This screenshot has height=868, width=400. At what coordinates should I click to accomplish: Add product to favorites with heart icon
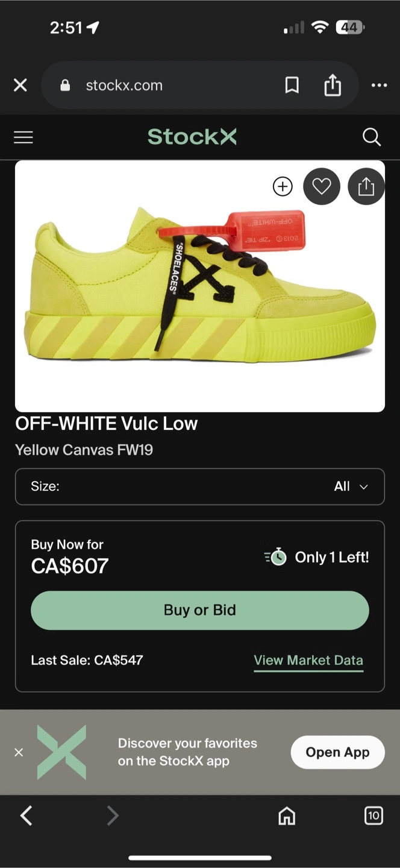322,186
